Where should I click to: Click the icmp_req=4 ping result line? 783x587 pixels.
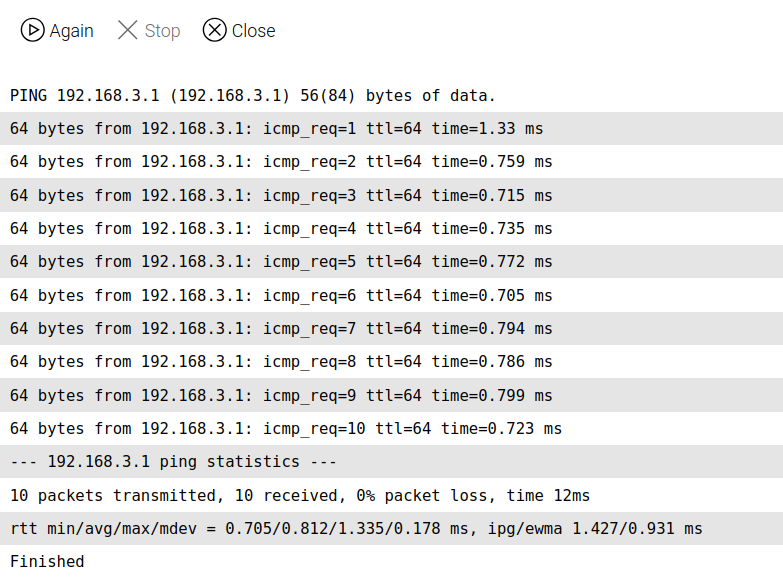tap(281, 228)
